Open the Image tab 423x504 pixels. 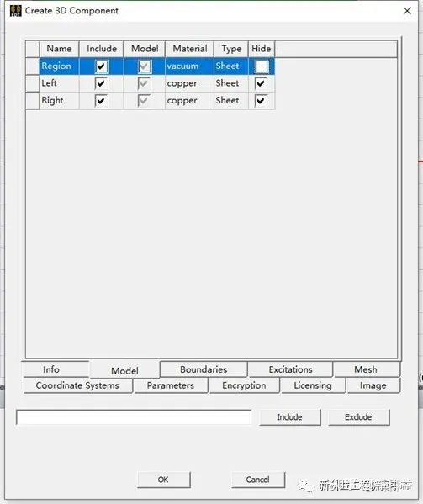[x=373, y=385]
